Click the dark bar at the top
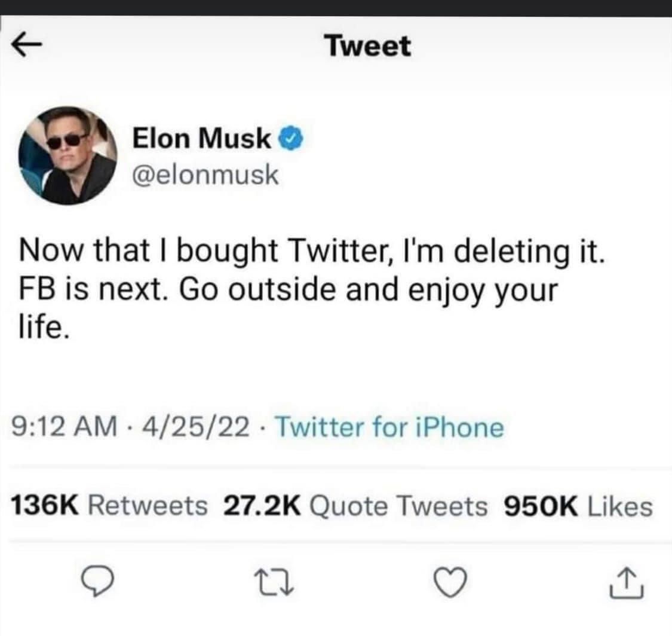This screenshot has height=636, width=672. click(336, 8)
